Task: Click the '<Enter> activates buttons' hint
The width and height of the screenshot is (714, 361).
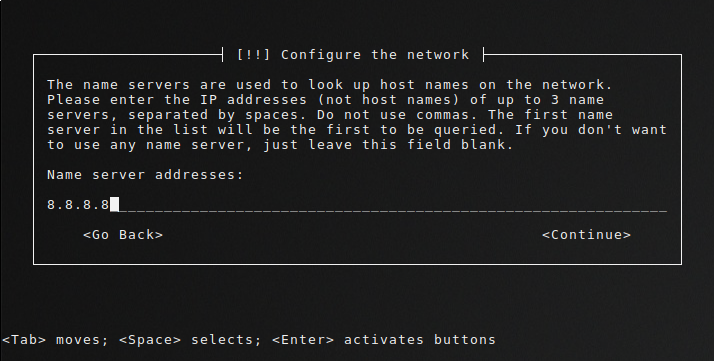Action: 384,340
